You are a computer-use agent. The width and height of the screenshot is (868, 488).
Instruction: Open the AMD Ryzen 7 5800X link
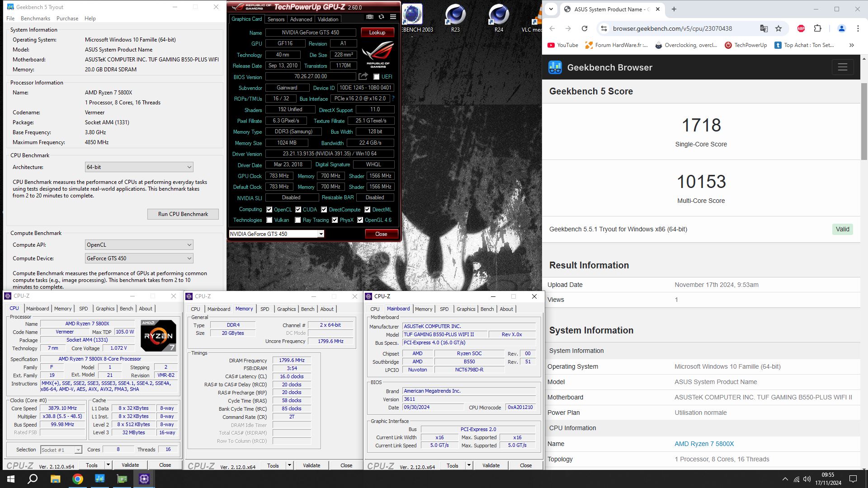[x=704, y=444]
